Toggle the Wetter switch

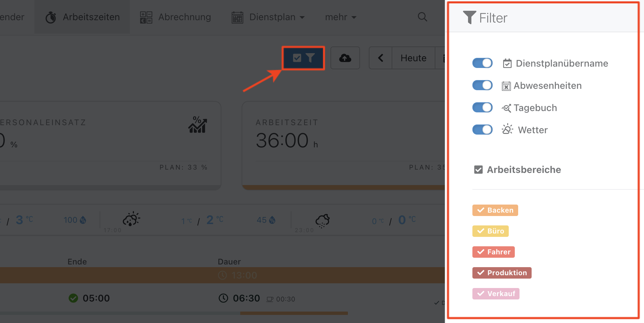pos(482,130)
